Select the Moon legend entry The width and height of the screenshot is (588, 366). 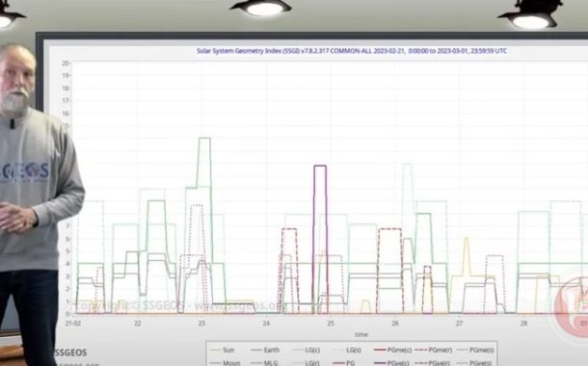tap(225, 362)
